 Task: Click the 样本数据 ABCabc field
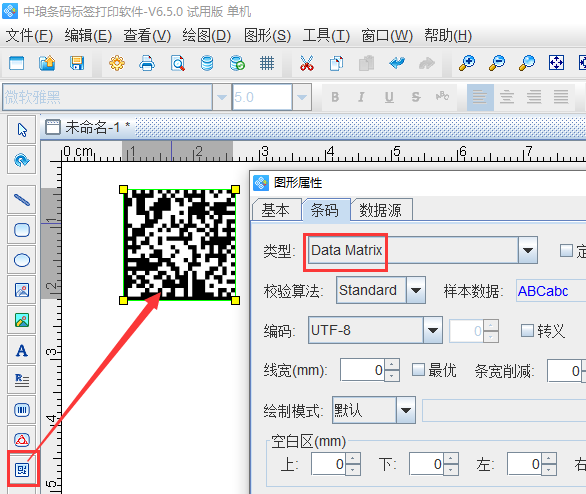(551, 291)
